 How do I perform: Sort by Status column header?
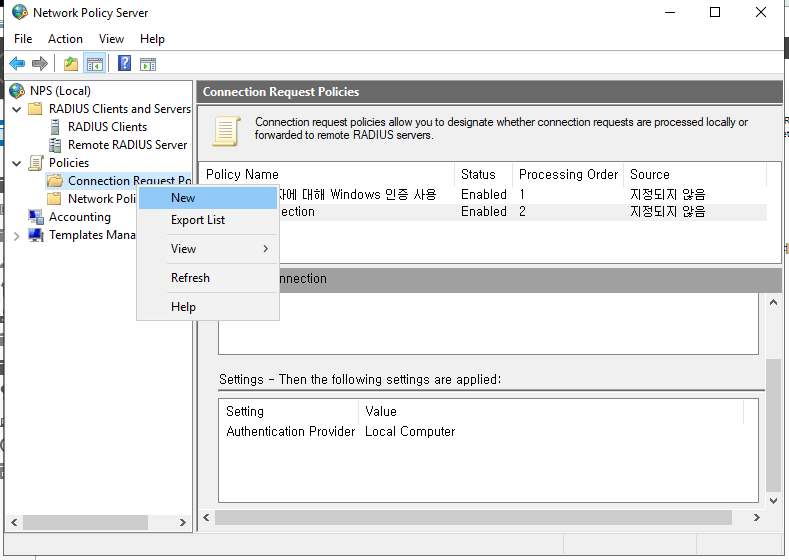484,174
